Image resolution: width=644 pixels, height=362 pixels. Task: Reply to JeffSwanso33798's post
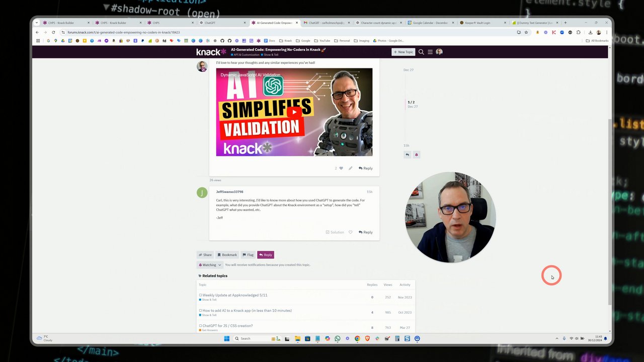click(366, 232)
